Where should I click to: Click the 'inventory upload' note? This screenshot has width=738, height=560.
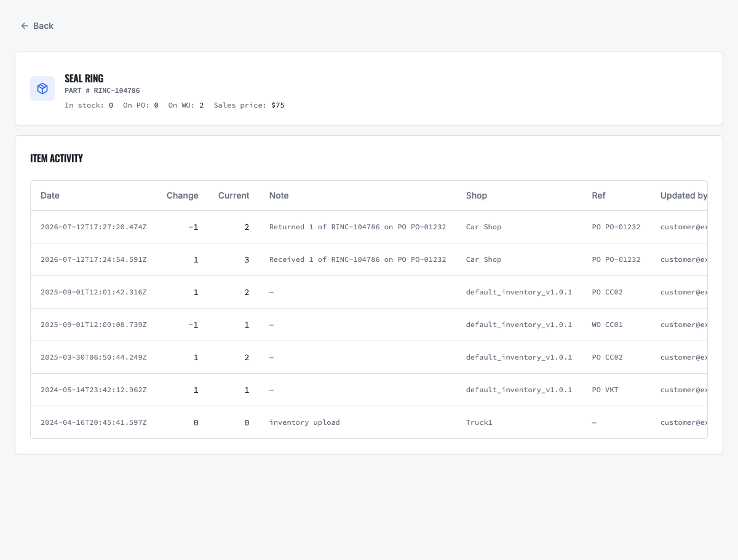tap(304, 422)
